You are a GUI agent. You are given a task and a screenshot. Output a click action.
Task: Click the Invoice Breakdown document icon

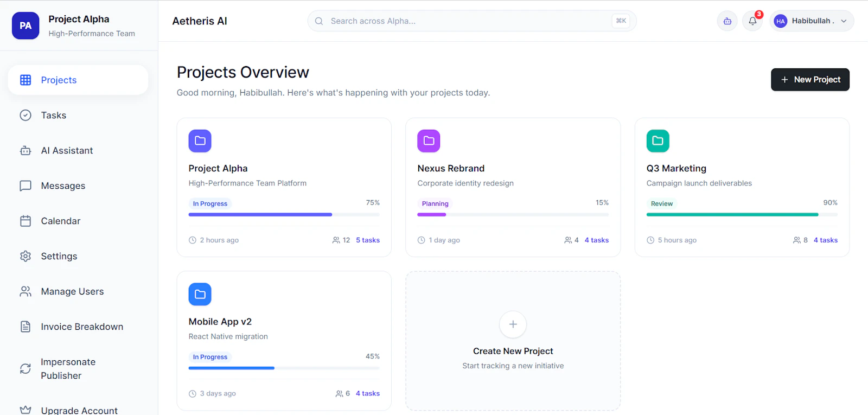[25, 327]
